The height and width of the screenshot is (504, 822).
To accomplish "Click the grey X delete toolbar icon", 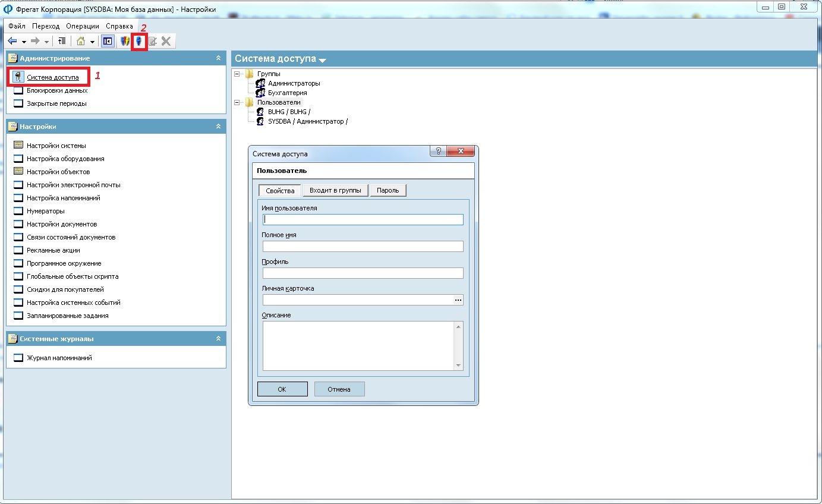I will 166,41.
